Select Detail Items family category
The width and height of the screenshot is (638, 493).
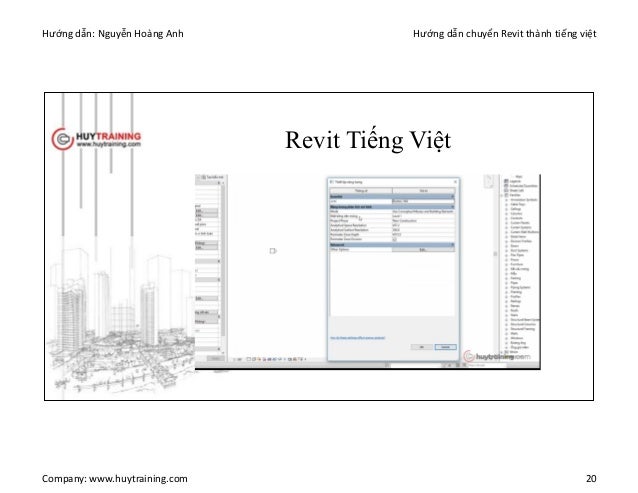[518, 237]
